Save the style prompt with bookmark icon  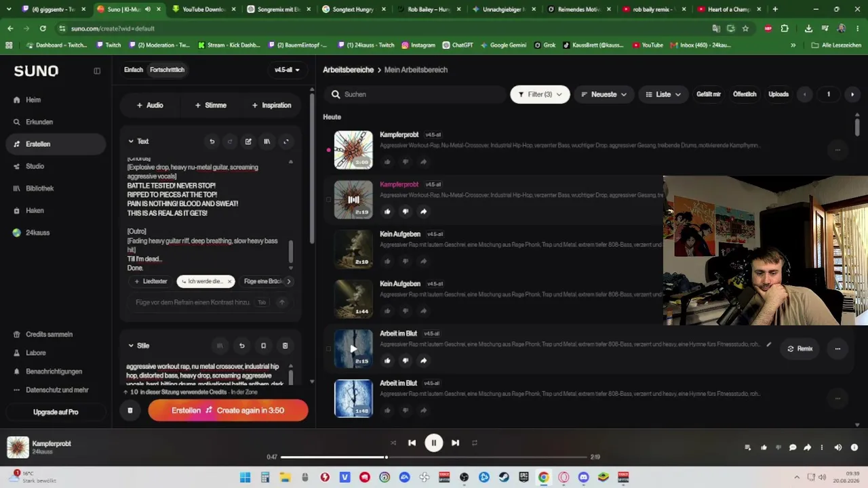tap(263, 346)
